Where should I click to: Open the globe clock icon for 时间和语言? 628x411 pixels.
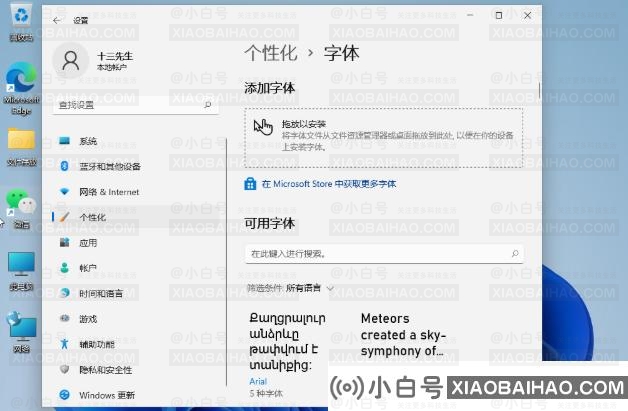64,293
